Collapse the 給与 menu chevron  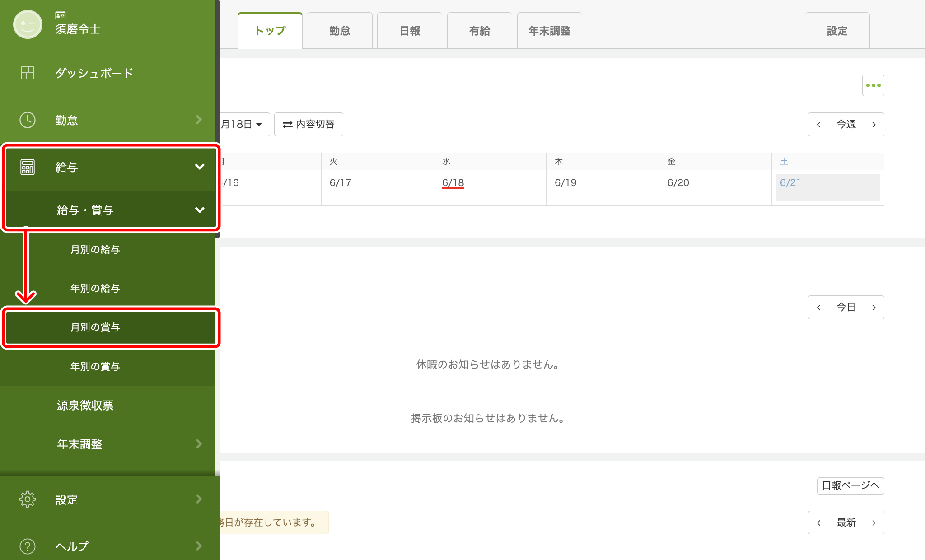[x=199, y=167]
